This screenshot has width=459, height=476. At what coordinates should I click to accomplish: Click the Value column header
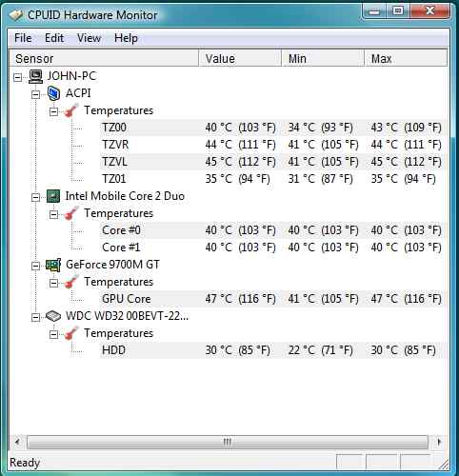click(240, 58)
